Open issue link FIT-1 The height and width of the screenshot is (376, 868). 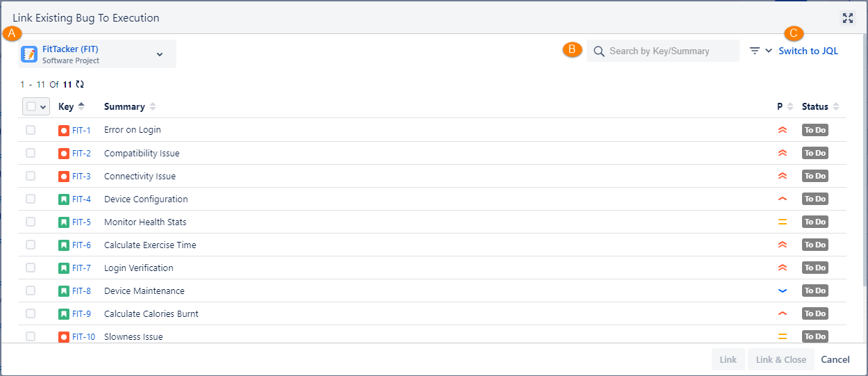tap(81, 130)
